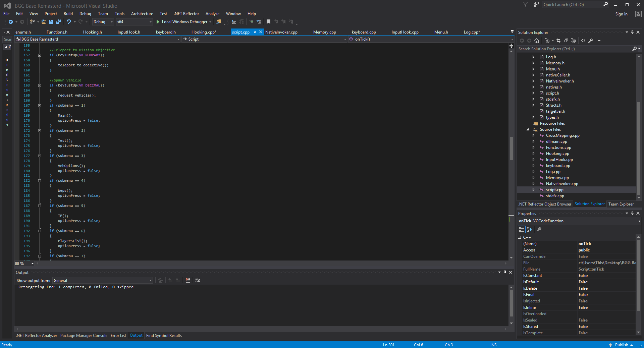Open the x64 platform dropdown
The height and width of the screenshot is (348, 644).
pos(134,22)
